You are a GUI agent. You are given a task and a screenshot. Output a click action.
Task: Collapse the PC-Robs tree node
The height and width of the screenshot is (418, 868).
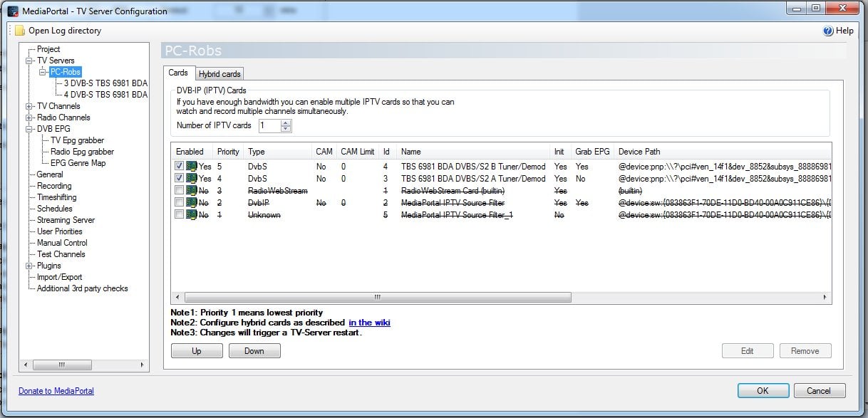click(43, 72)
